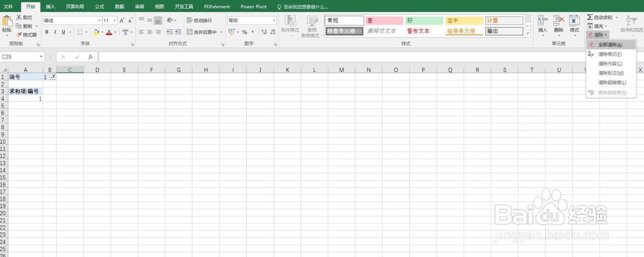
Task: Switch to the 插入 (Insert) tab
Action: pyautogui.click(x=50, y=6)
